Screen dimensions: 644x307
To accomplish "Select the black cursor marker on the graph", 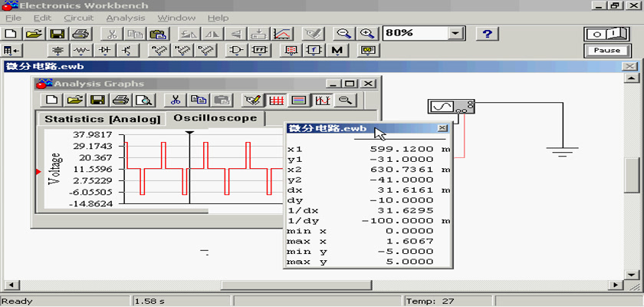I will pos(189,133).
